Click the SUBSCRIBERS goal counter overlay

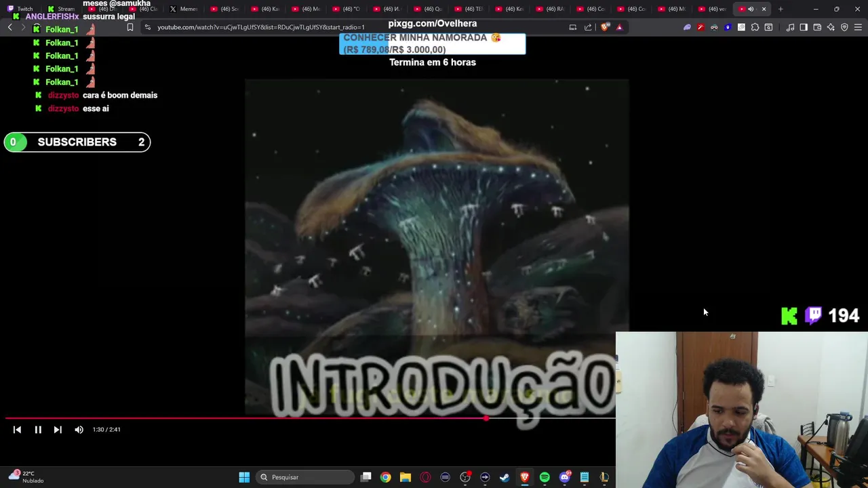[77, 142]
